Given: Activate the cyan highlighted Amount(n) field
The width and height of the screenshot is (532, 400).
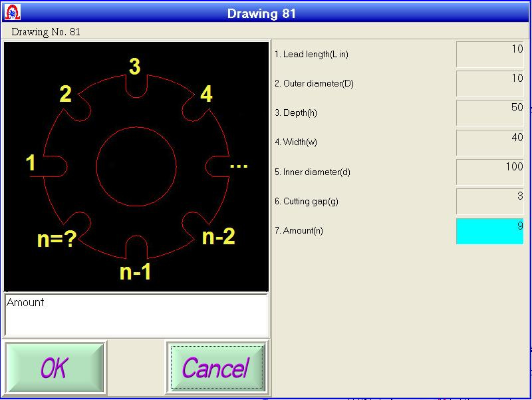Looking at the screenshot, I should [x=489, y=231].
